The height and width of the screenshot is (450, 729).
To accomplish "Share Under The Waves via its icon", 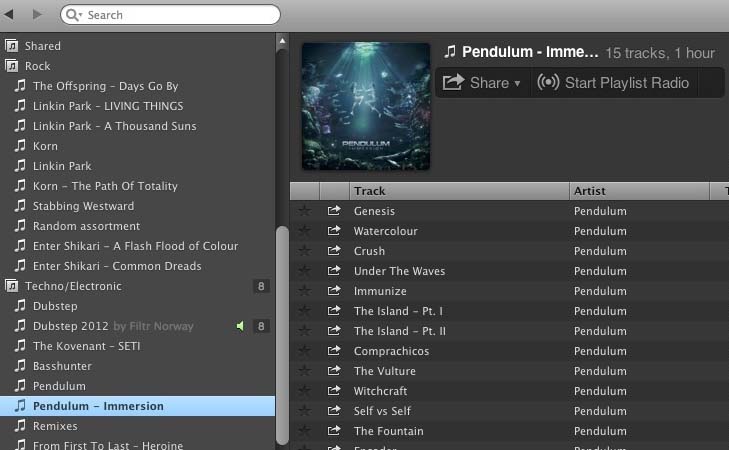I will pos(334,271).
